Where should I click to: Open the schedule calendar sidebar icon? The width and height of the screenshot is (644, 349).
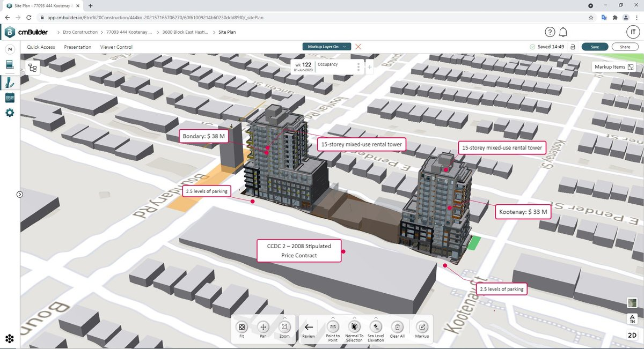(x=10, y=98)
